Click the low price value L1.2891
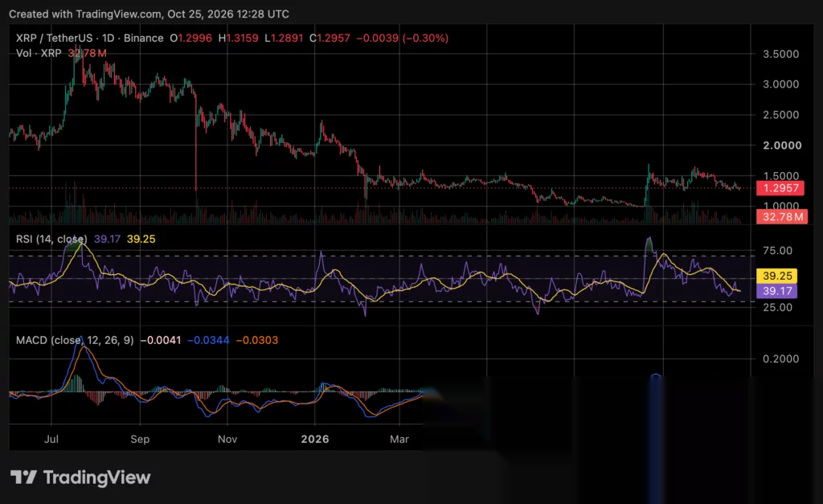 [284, 38]
